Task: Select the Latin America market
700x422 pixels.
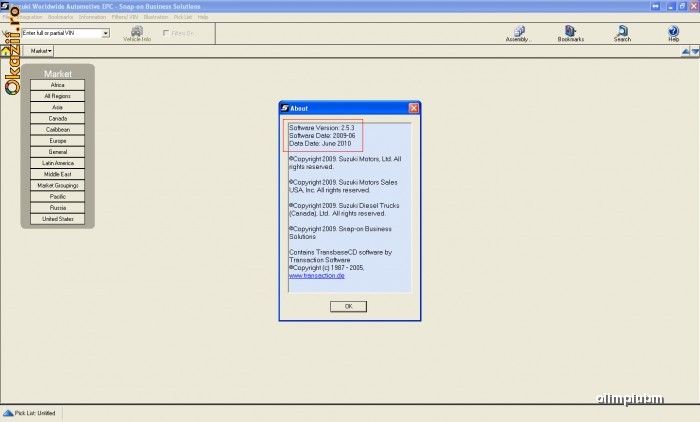Action: coord(58,163)
